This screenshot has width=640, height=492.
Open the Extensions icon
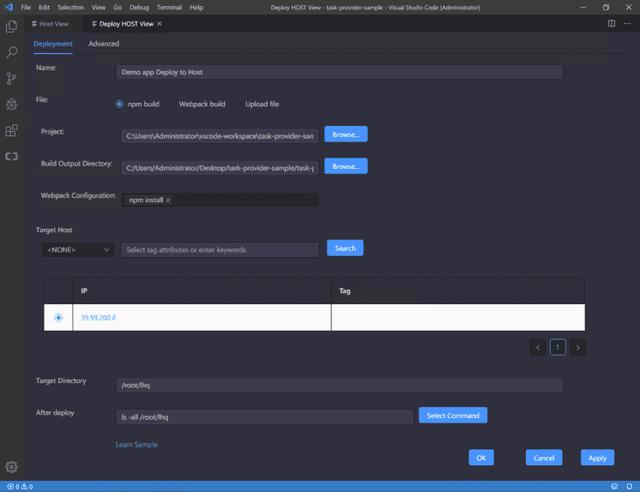coord(11,130)
